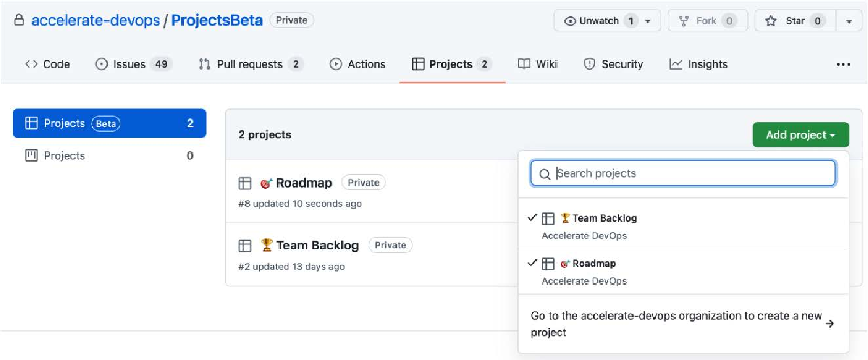The width and height of the screenshot is (868, 360).
Task: Click the Add project dropdown button
Action: pyautogui.click(x=800, y=135)
